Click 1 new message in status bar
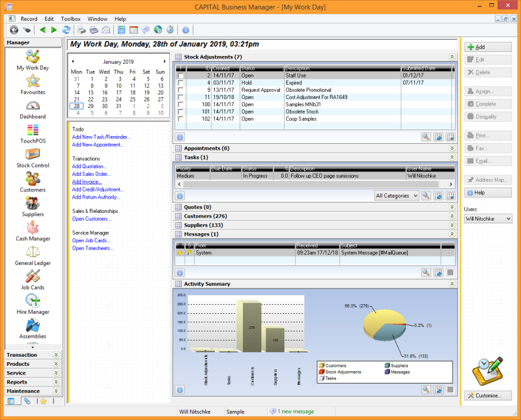This screenshot has height=420, width=521. tap(292, 412)
